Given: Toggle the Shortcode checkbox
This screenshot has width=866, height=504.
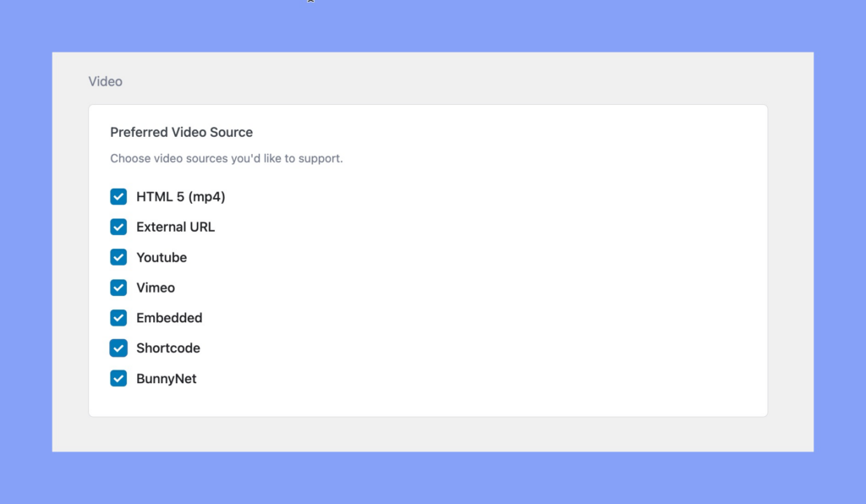Looking at the screenshot, I should click(118, 348).
